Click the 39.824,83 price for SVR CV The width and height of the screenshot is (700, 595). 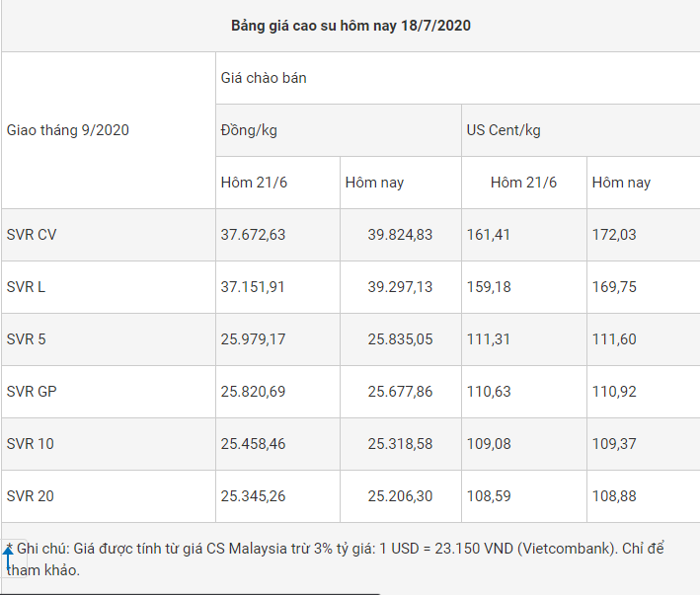tap(400, 235)
